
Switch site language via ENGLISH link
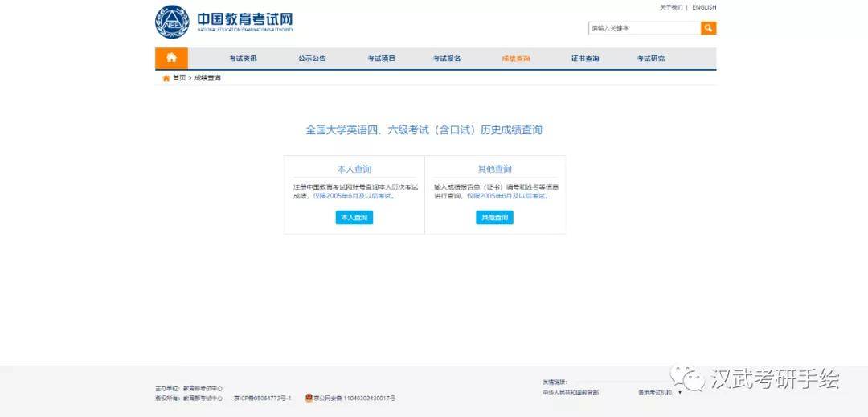[x=704, y=8]
